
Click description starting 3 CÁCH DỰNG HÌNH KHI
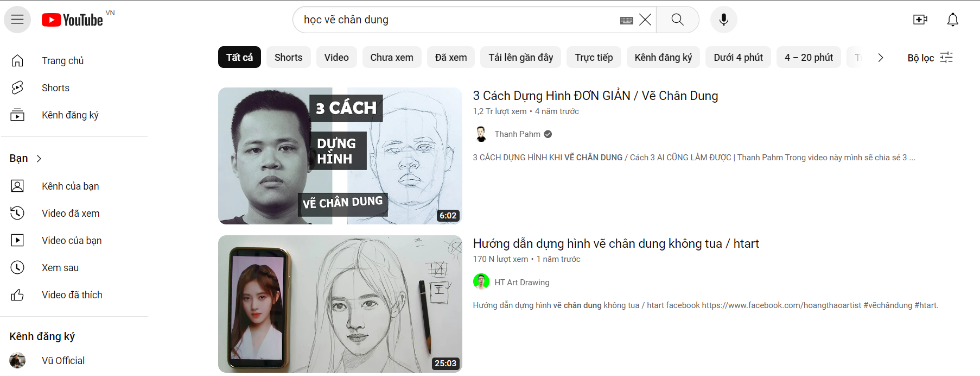point(694,158)
